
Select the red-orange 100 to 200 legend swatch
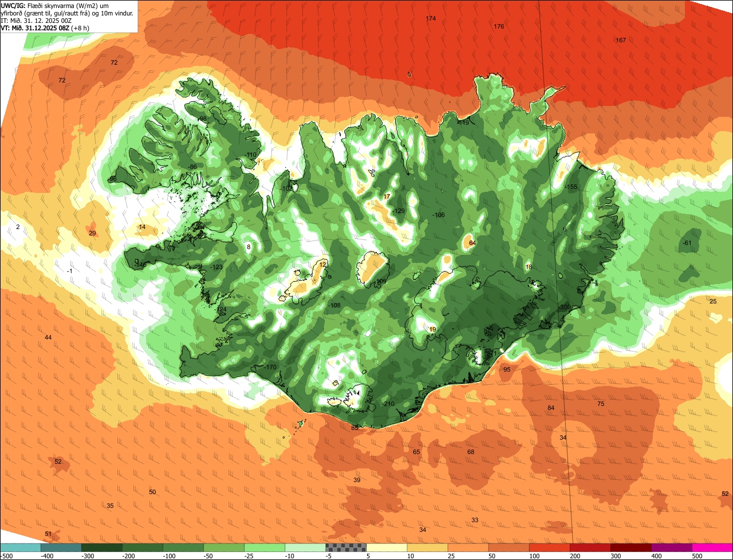point(549,547)
